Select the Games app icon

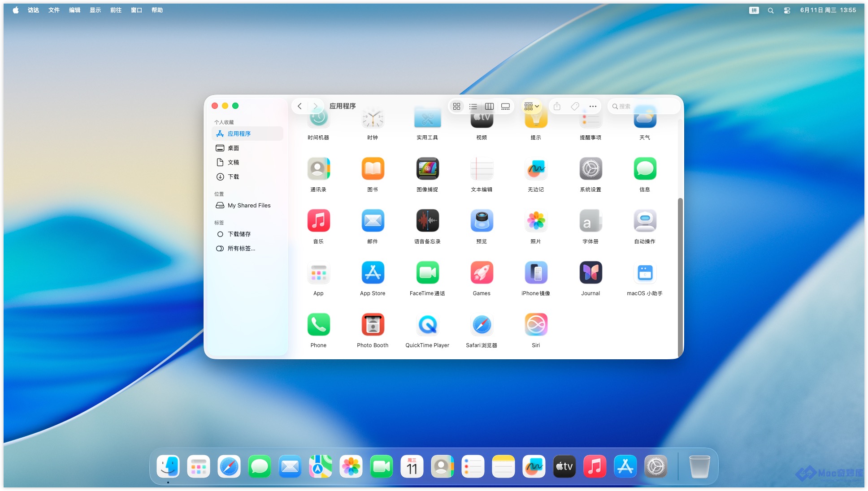(482, 273)
